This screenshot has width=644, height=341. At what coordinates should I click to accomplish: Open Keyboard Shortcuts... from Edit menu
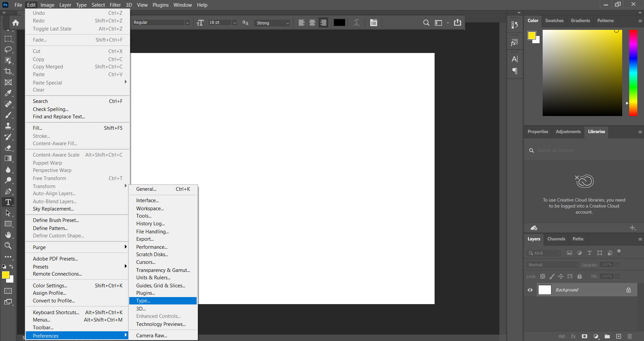click(56, 312)
